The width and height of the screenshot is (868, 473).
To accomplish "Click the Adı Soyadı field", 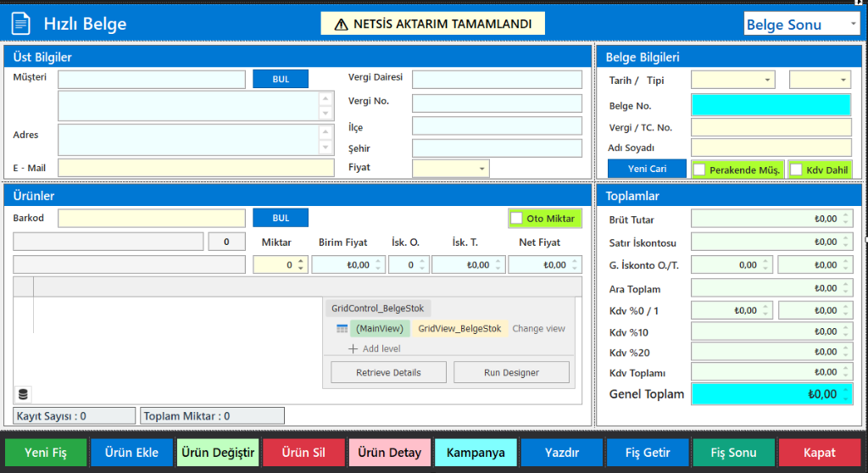I will (771, 147).
